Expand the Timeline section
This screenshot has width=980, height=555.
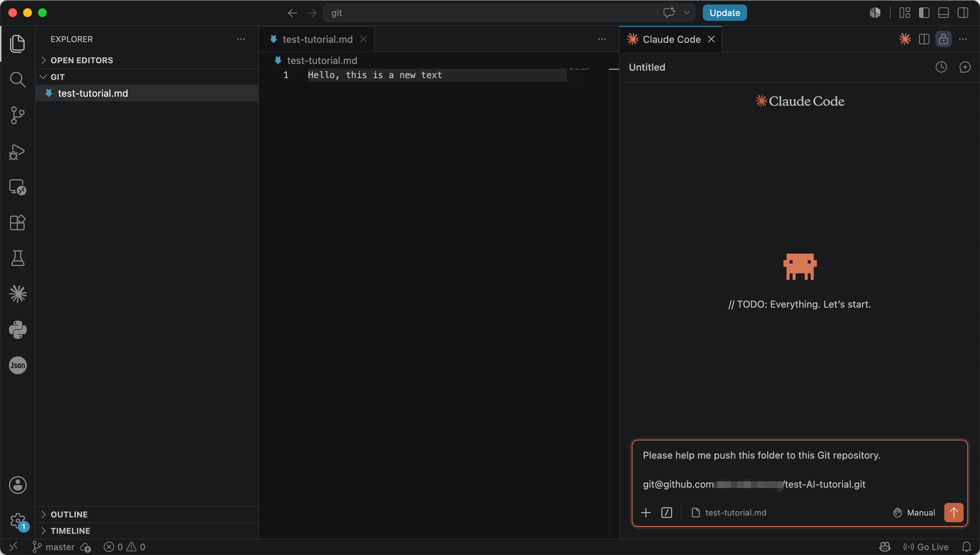tap(147, 531)
